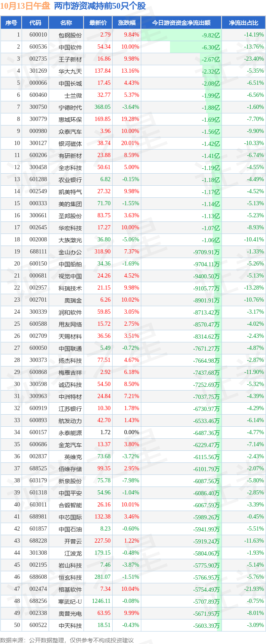Image resolution: width=266 pixels, height=644 pixels.
Task: Select stock name 有研新材
Action: (x=70, y=155)
